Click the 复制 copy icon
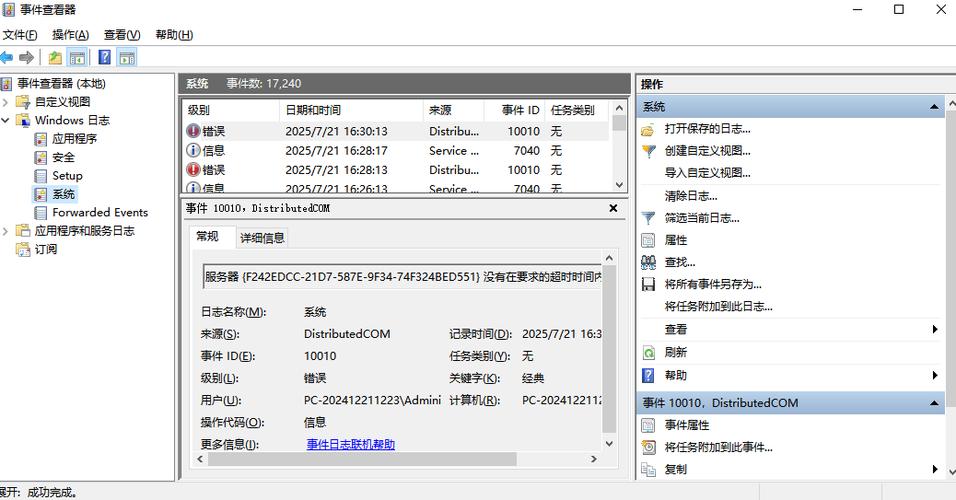This screenshot has width=956, height=500. click(648, 470)
